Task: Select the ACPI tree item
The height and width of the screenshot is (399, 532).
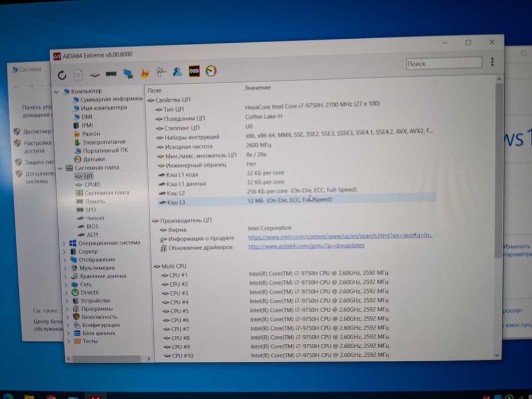Action: pos(88,235)
